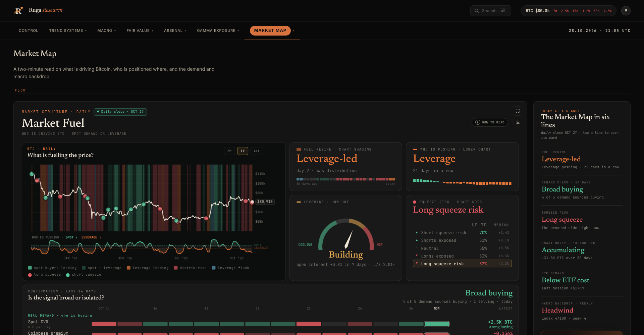Open the Gamma Exposure dropdown
This screenshot has width=644, height=335.
tap(218, 31)
